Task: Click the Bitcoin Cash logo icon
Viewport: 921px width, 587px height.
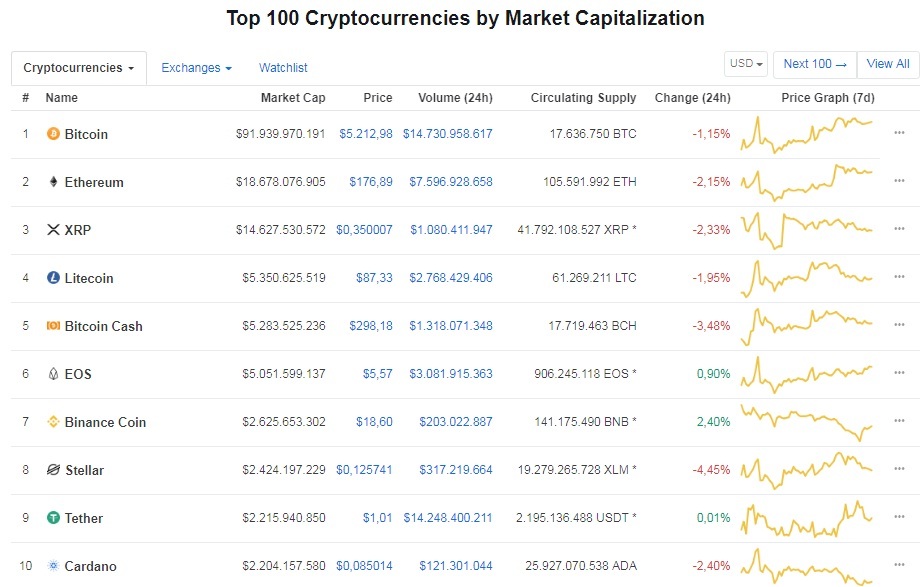Action: [x=53, y=326]
